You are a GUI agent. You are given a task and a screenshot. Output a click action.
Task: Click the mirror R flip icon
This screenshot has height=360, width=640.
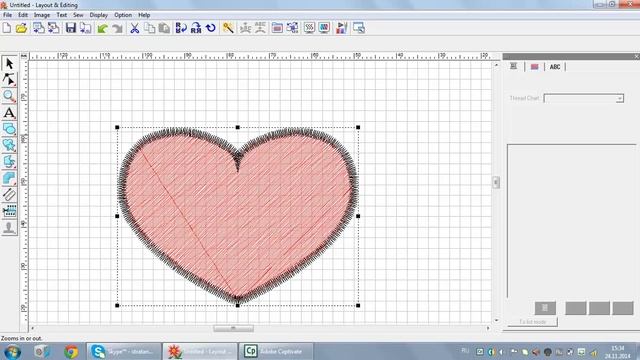(181, 28)
